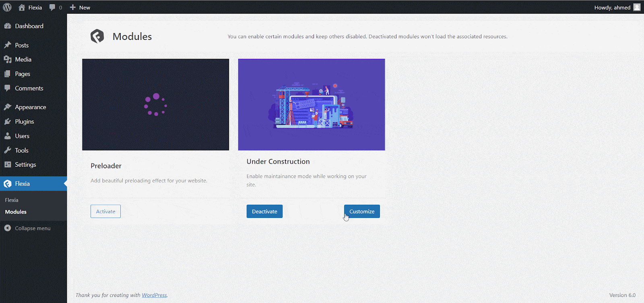Click the Users person icon

(8, 136)
